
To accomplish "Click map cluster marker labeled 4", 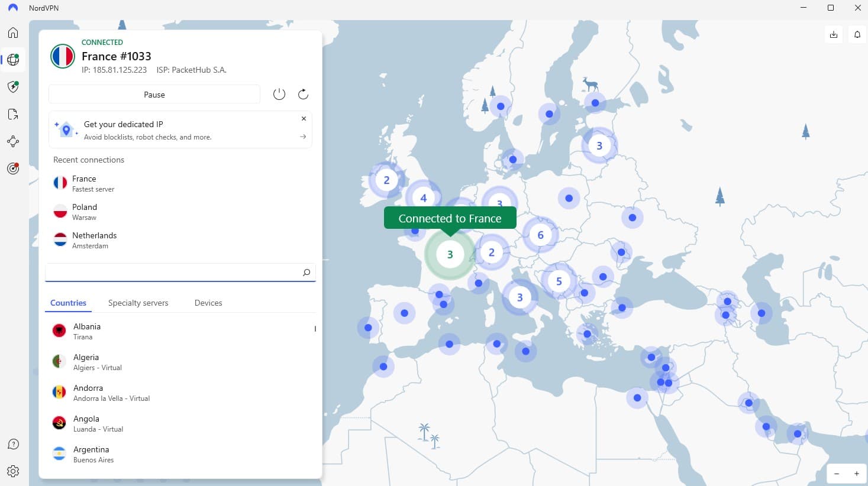I will pyautogui.click(x=423, y=198).
